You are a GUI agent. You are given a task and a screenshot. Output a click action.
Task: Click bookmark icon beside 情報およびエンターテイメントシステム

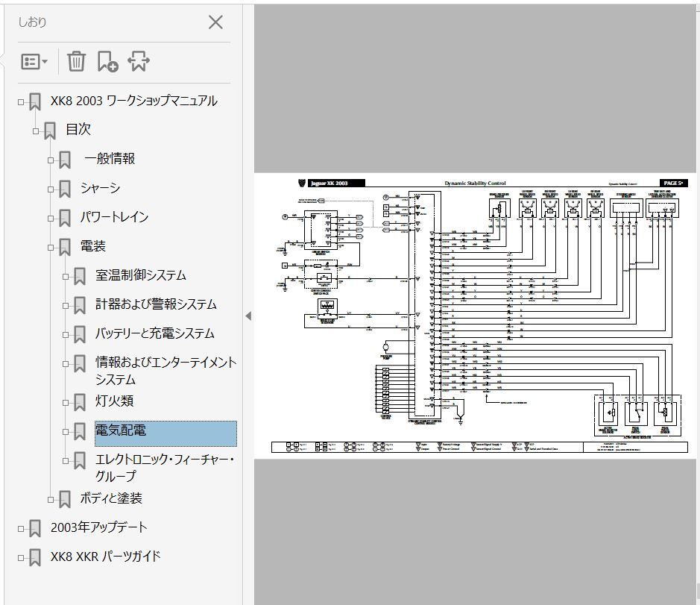click(x=80, y=364)
